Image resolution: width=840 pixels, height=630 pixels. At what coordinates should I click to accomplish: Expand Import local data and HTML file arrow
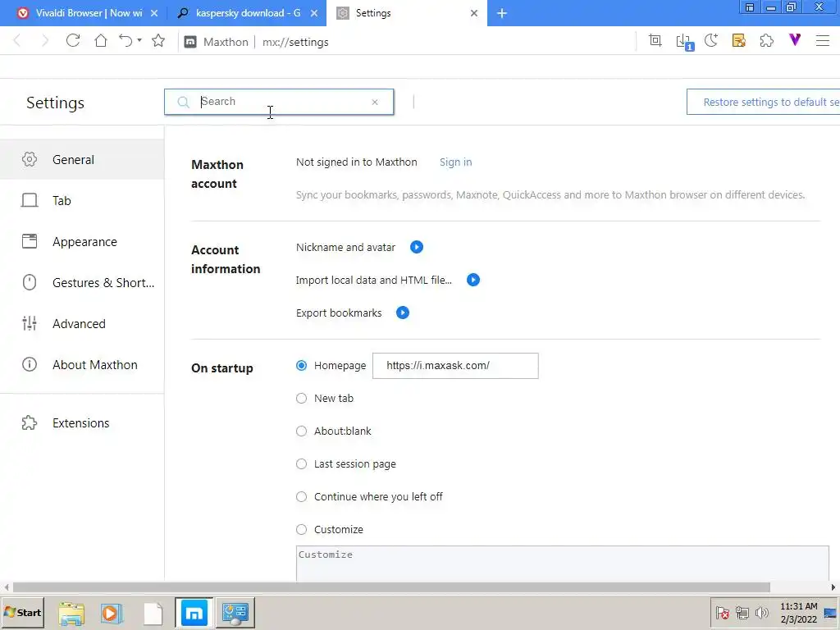point(473,280)
